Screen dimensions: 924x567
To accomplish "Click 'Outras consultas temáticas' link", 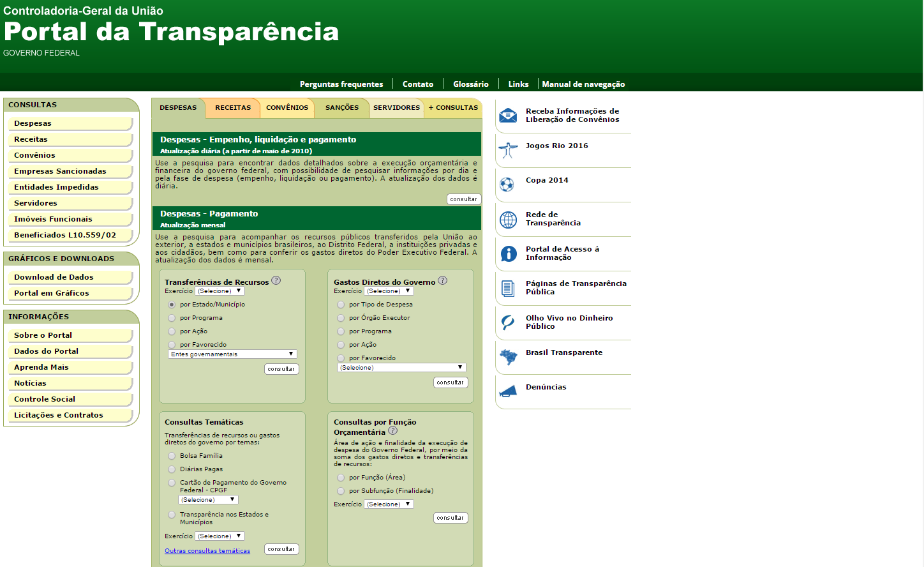I will tap(207, 551).
